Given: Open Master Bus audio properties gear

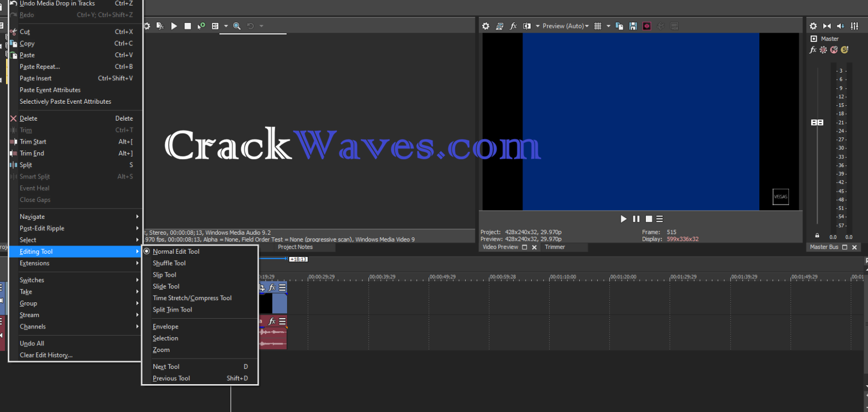Looking at the screenshot, I should tap(813, 26).
